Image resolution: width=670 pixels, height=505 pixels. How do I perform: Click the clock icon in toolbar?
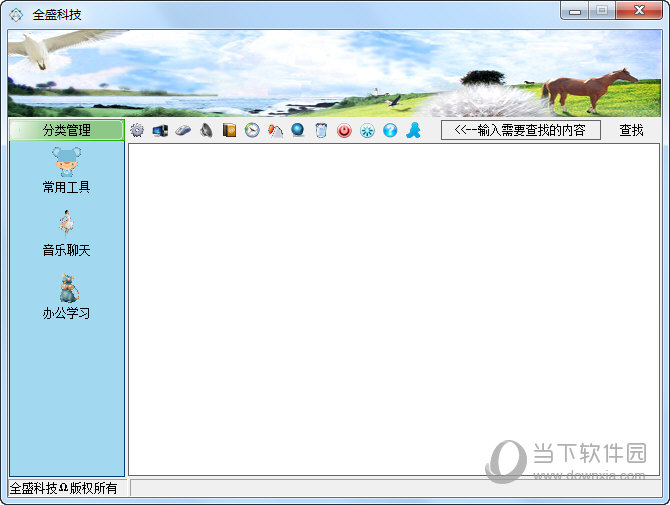tap(252, 130)
